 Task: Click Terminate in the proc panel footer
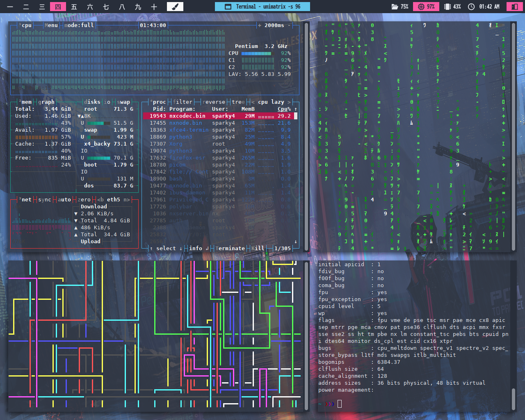click(x=230, y=249)
